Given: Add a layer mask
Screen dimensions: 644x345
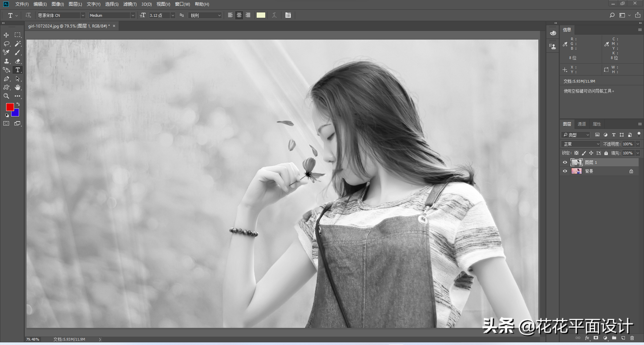Looking at the screenshot, I should pyautogui.click(x=596, y=338).
